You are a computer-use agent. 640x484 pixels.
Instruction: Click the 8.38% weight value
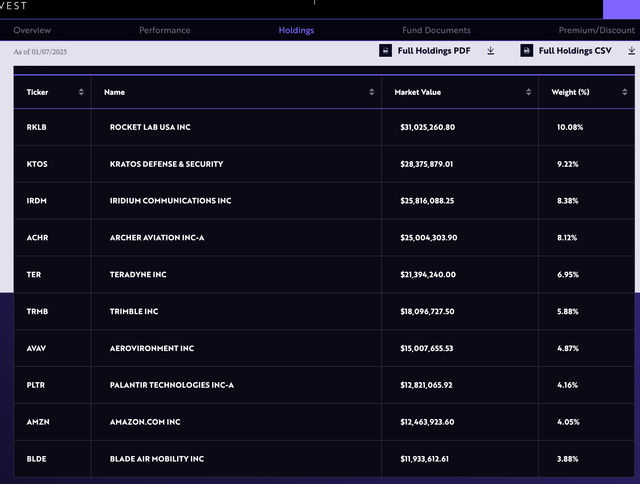point(568,201)
